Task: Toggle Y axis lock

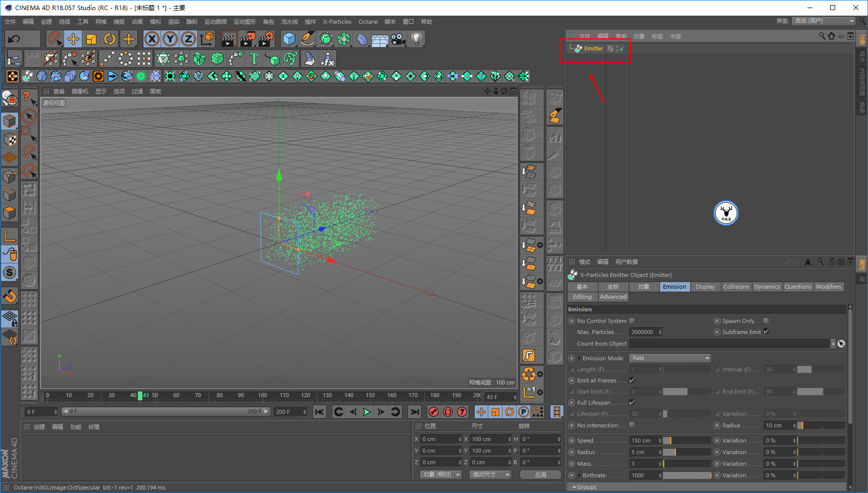Action: pyautogui.click(x=170, y=39)
